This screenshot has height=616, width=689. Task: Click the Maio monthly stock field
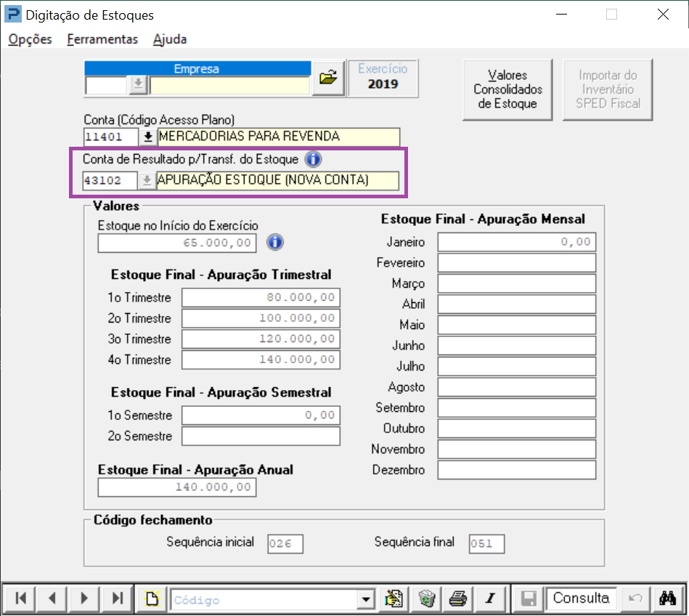tap(517, 325)
